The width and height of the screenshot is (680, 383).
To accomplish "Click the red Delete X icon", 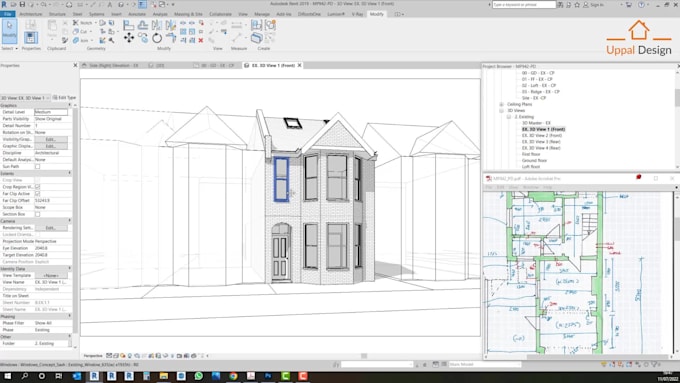I will (201, 40).
